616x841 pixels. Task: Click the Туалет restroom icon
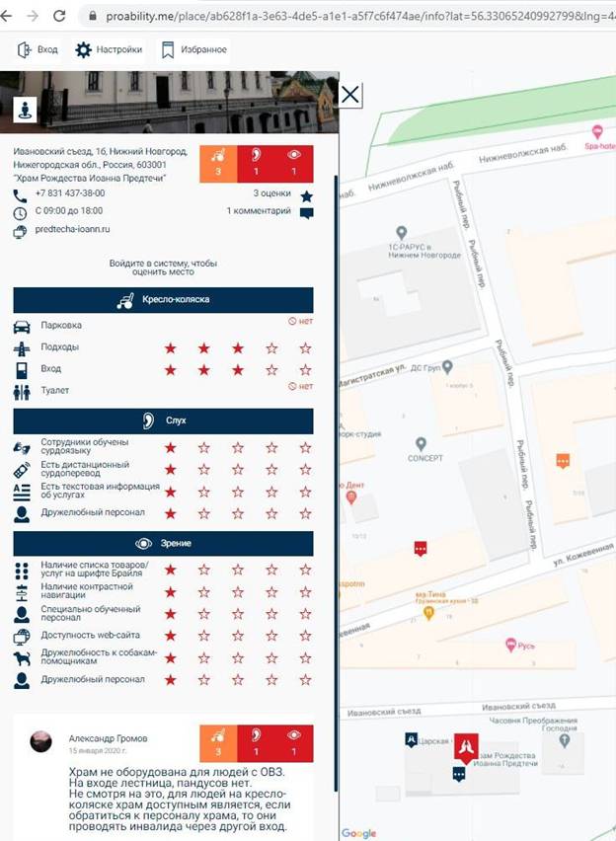pyautogui.click(x=22, y=392)
